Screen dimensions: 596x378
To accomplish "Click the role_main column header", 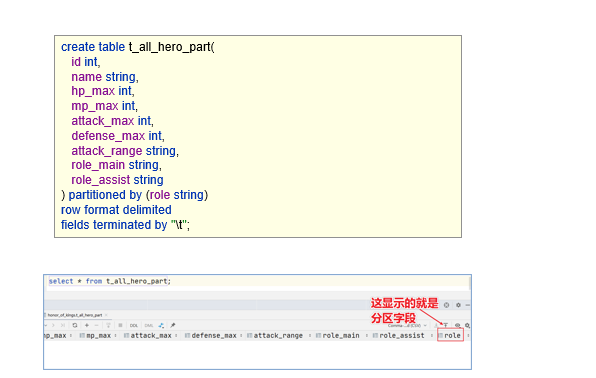I will (338, 335).
